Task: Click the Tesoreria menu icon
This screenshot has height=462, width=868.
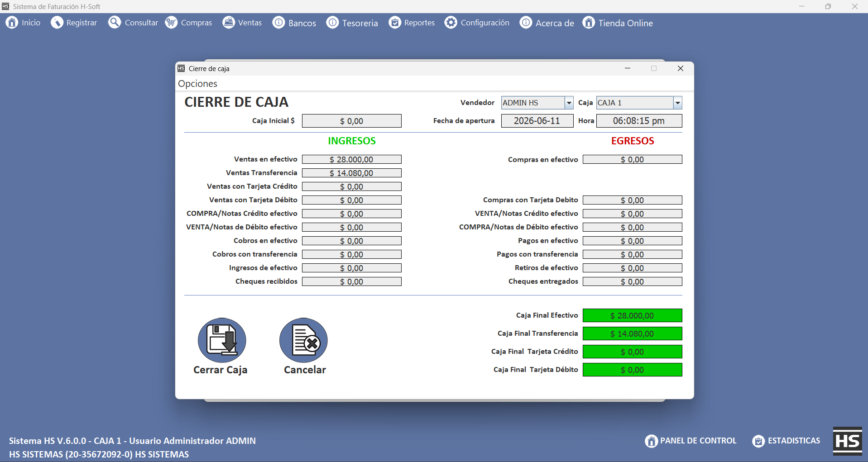Action: (x=332, y=22)
